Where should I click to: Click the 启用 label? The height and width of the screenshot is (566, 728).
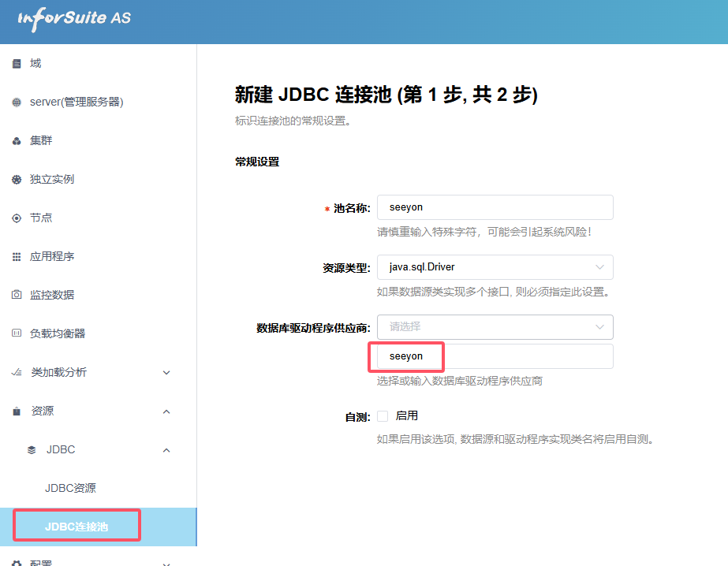407,415
